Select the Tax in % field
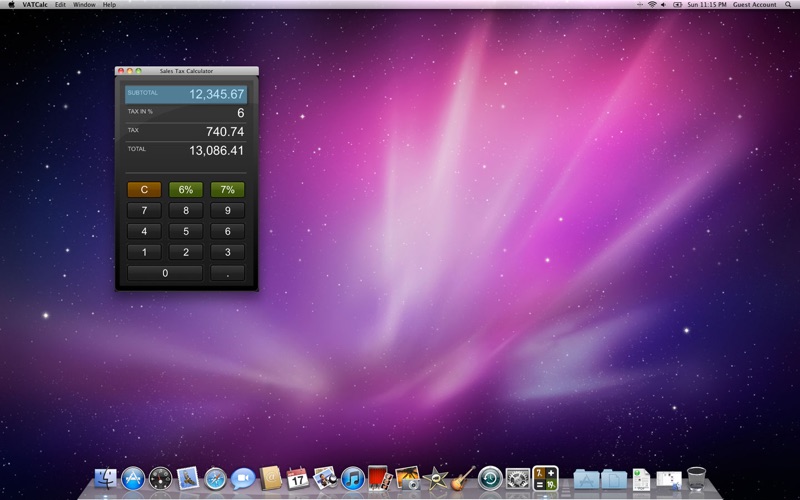Image resolution: width=800 pixels, height=500 pixels. 186,113
